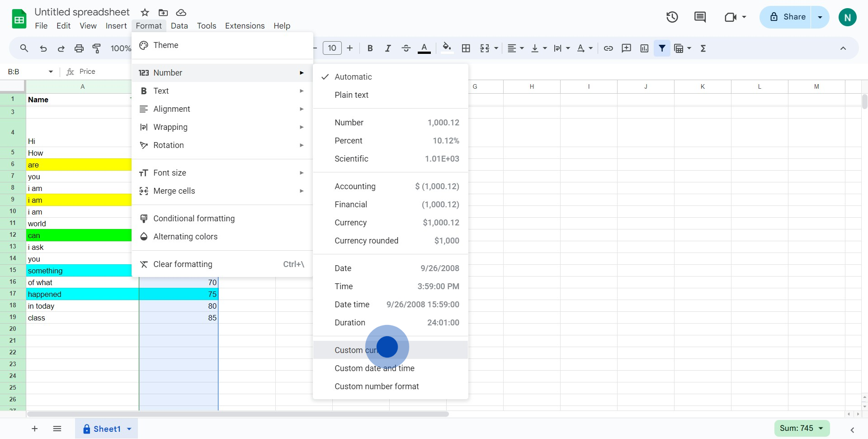Open the merge cells dropdown arrow

496,48
